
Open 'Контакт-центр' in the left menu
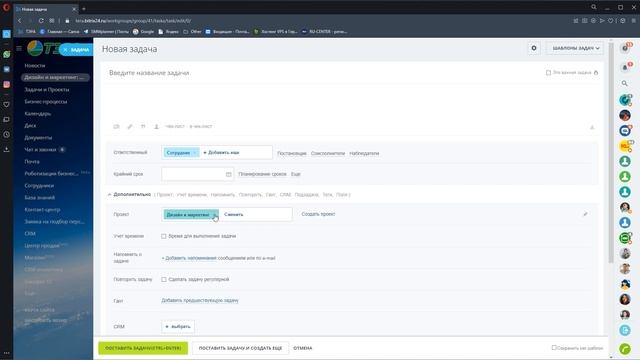tap(42, 209)
